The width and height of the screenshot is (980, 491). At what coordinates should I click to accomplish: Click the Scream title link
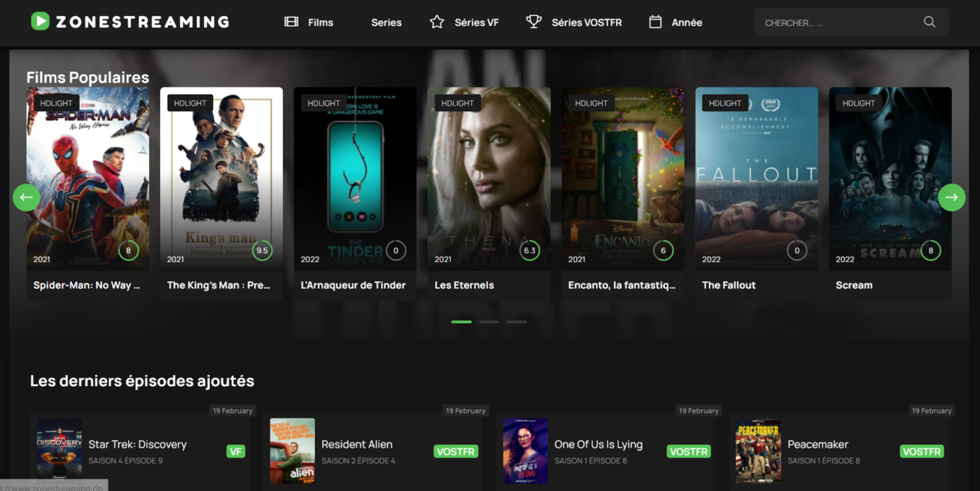pyautogui.click(x=854, y=285)
